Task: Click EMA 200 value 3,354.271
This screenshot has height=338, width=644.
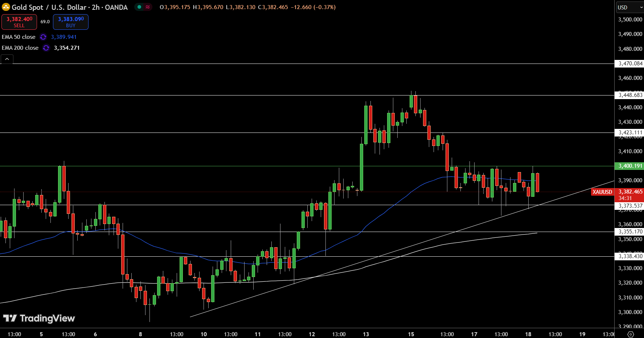Action: 67,48
